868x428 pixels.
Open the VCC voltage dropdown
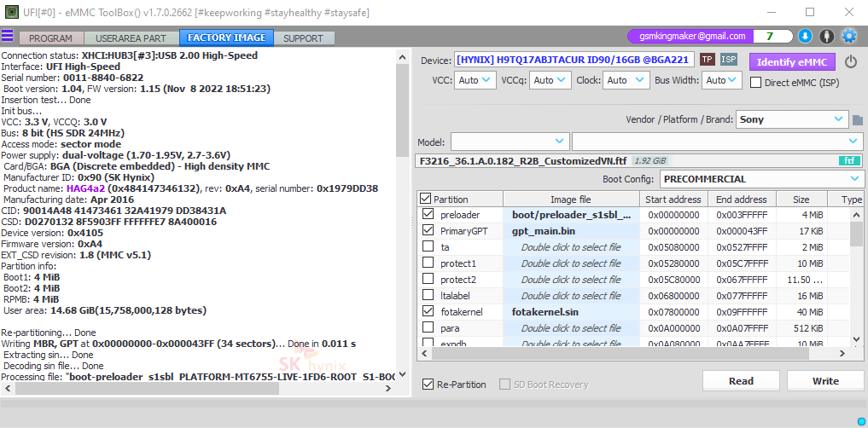click(x=476, y=80)
